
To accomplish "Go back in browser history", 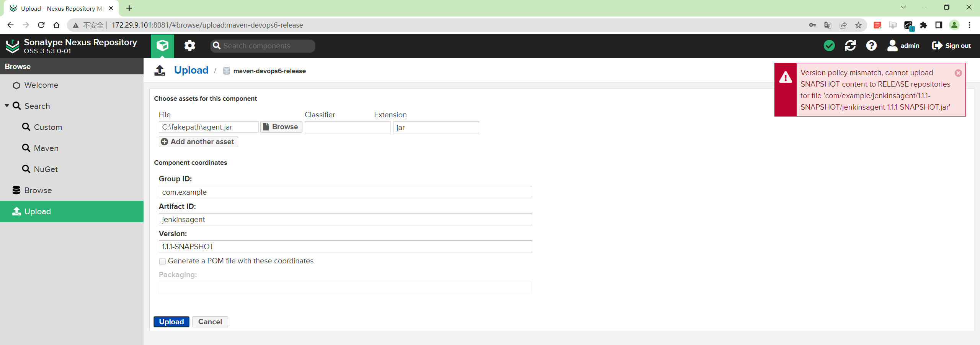I will pos(10,25).
